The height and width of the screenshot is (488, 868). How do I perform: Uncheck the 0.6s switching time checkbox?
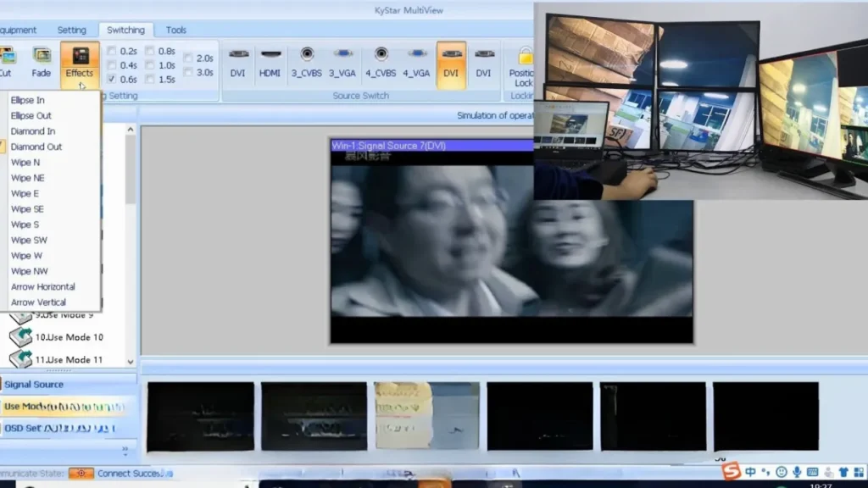tap(112, 79)
